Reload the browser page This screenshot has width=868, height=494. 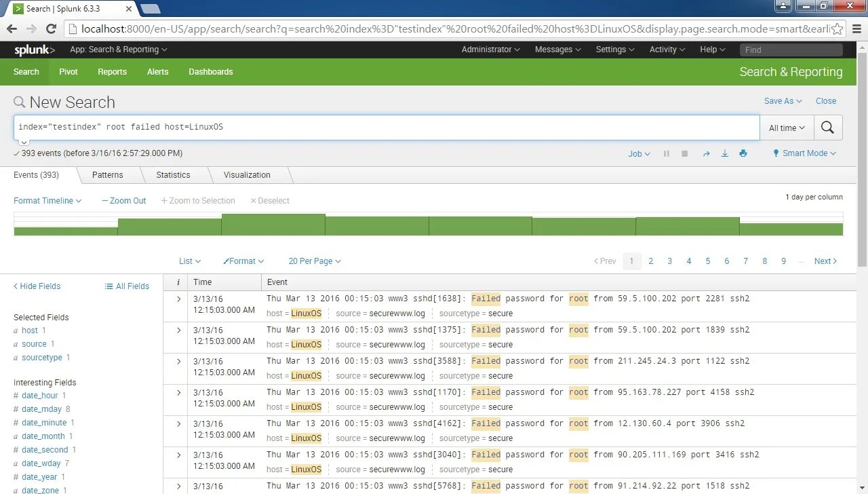[x=51, y=28]
